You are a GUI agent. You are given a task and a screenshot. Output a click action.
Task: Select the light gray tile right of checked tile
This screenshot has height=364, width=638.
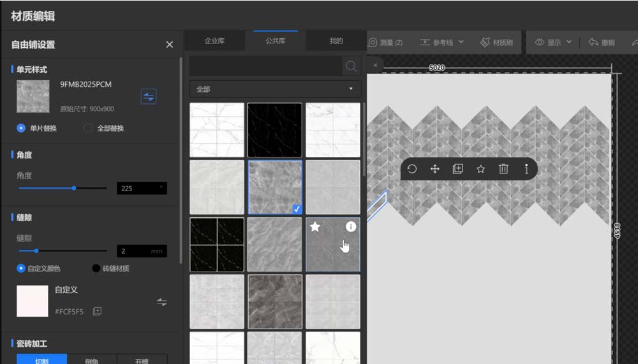tap(333, 187)
